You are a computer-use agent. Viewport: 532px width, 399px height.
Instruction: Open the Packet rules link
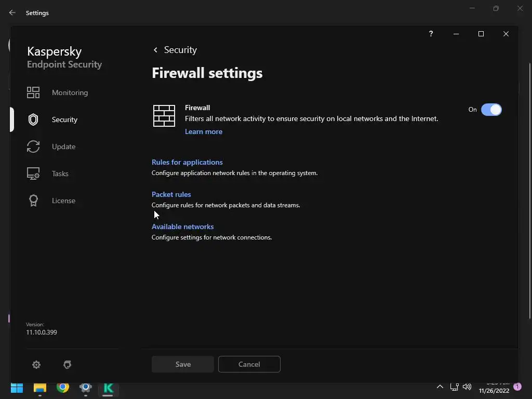click(x=171, y=194)
